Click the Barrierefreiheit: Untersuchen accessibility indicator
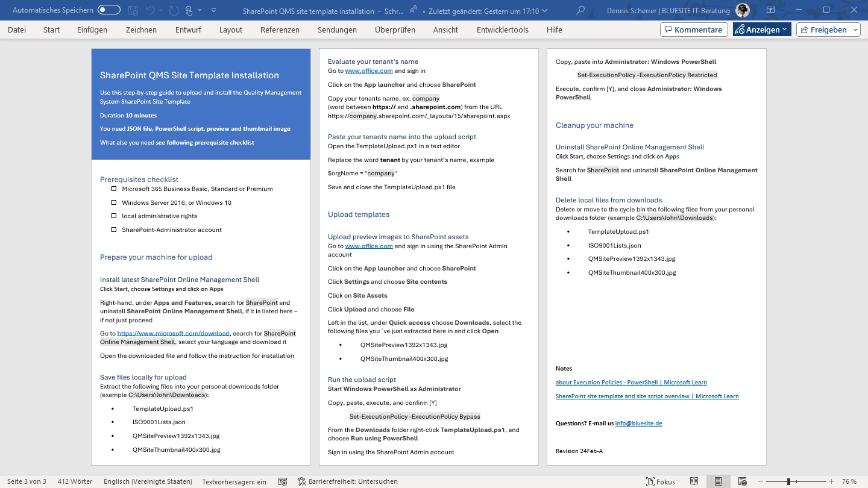Image resolution: width=868 pixels, height=488 pixels. [348, 481]
